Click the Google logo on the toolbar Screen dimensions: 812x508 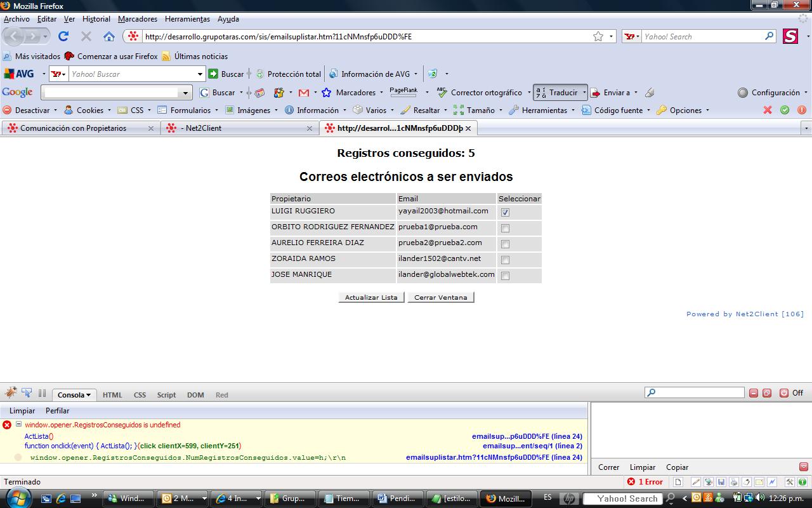tap(17, 93)
